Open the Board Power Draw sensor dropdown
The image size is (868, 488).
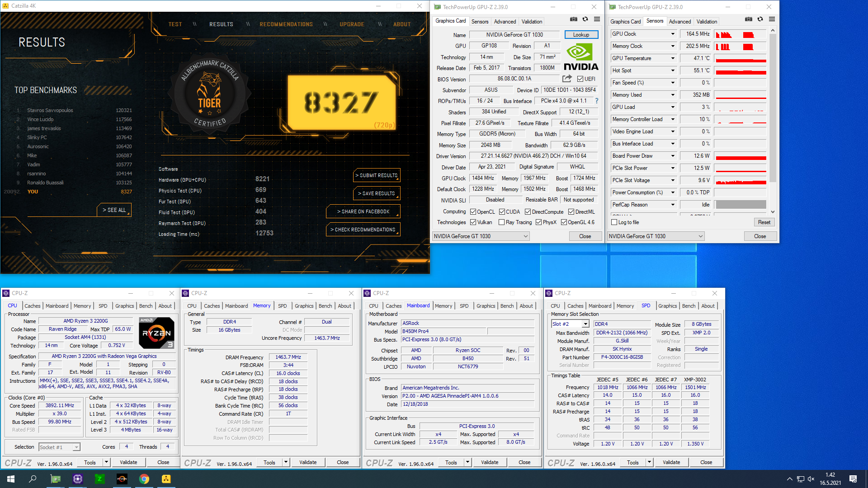pos(673,156)
